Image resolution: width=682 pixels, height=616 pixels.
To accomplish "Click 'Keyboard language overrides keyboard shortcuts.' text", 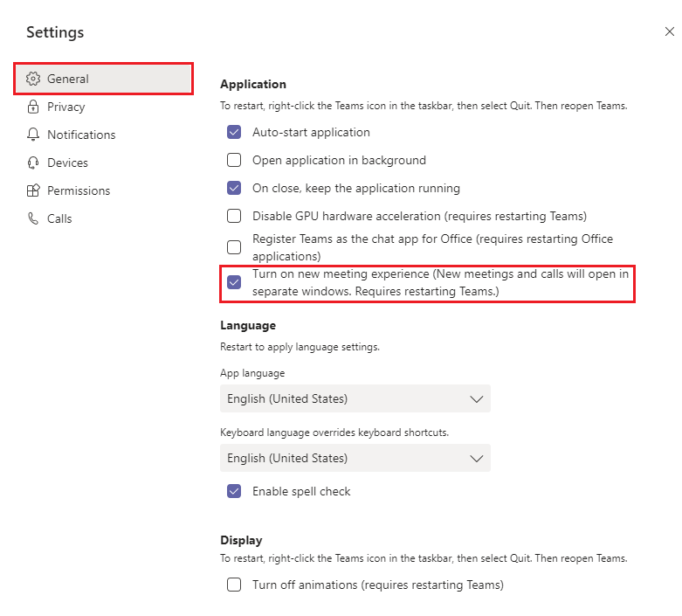I will point(334,433).
